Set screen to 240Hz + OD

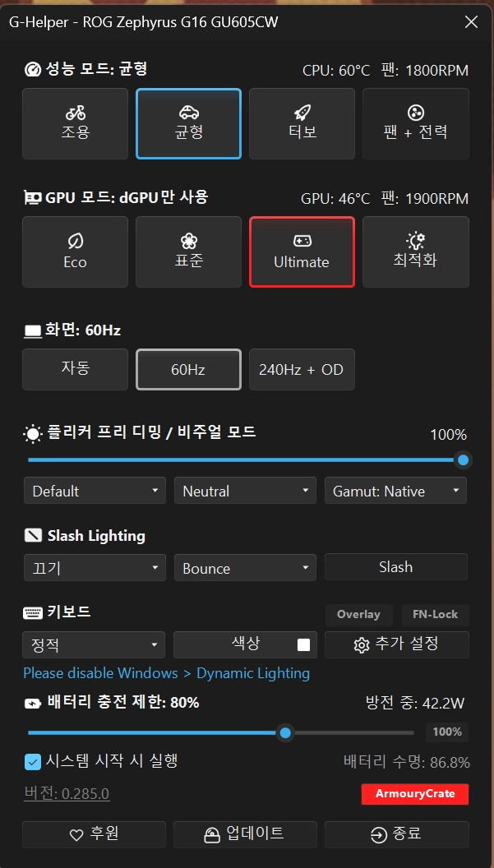302,369
